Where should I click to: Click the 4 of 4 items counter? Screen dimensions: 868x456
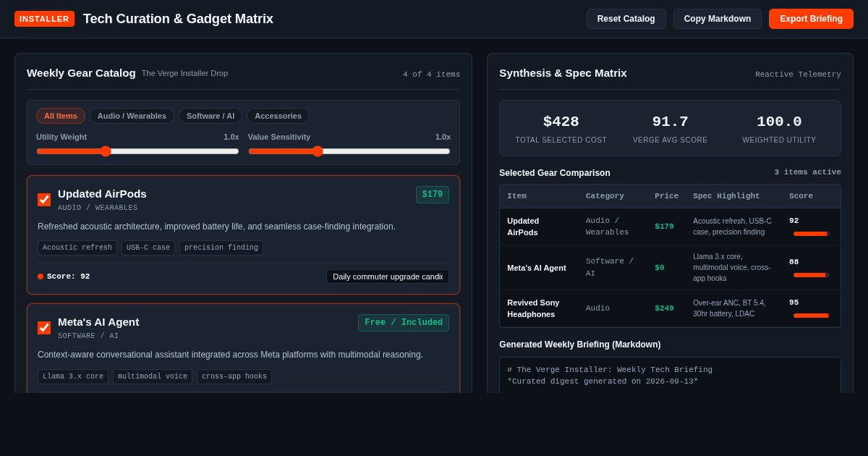[x=431, y=75]
